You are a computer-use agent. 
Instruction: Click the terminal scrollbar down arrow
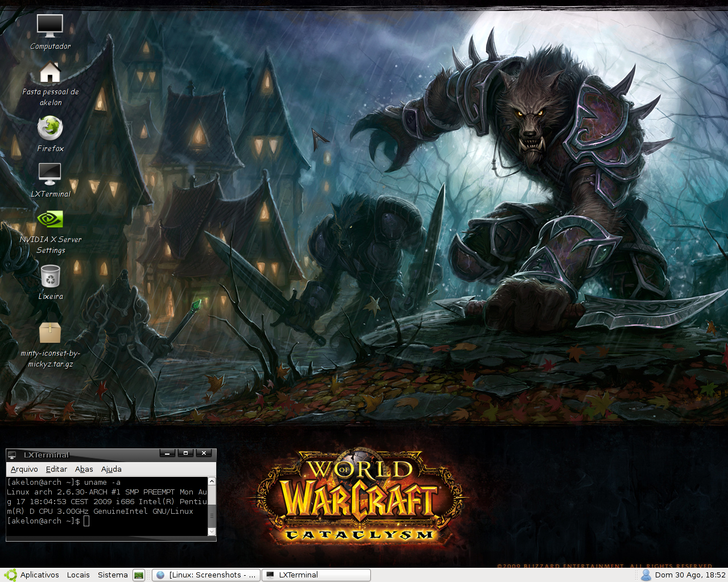212,532
